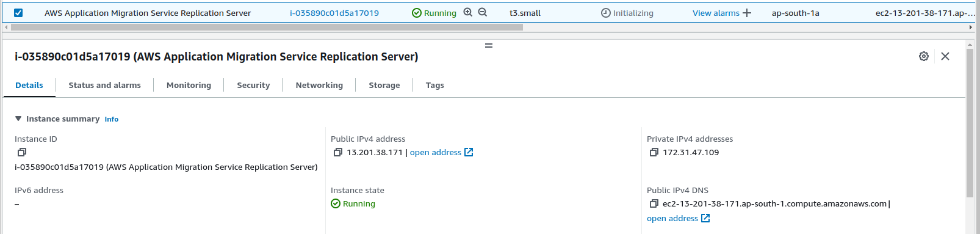
Task: Open the Networking tab
Action: [x=319, y=86]
